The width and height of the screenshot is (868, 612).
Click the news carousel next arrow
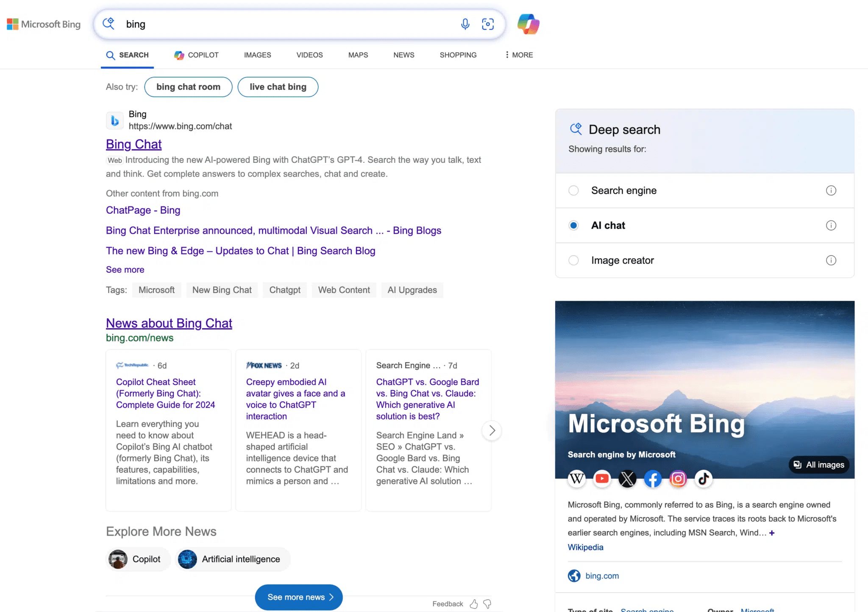(x=492, y=430)
